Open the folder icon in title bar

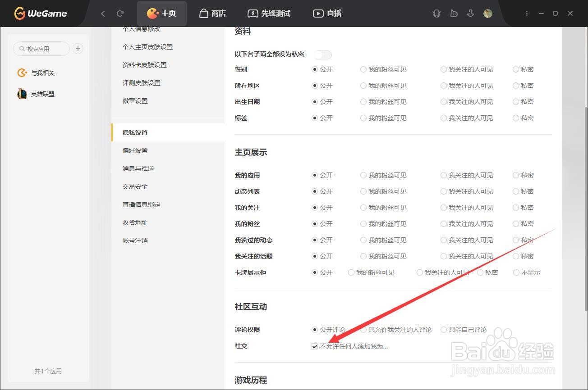pyautogui.click(x=454, y=14)
